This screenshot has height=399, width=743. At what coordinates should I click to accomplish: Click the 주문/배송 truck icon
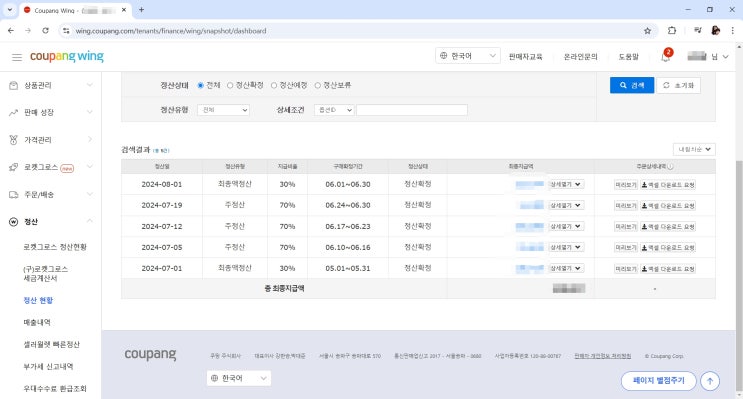coord(14,194)
